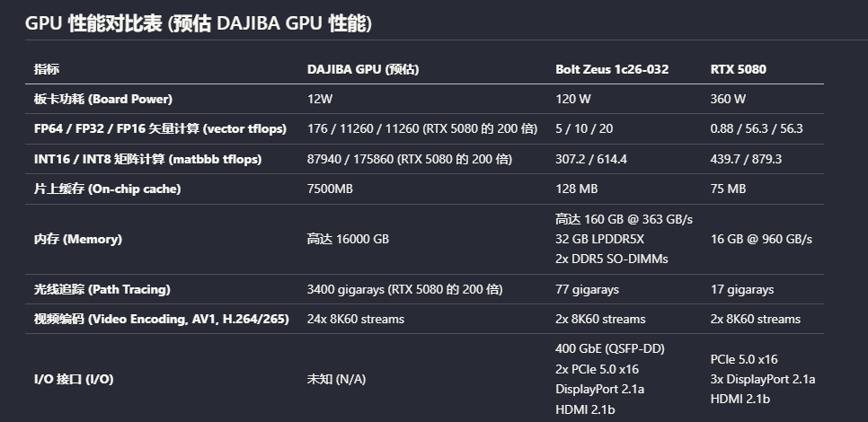The image size is (868, 422).
Task: Click the RTX 5080 column header
Action: tap(738, 69)
